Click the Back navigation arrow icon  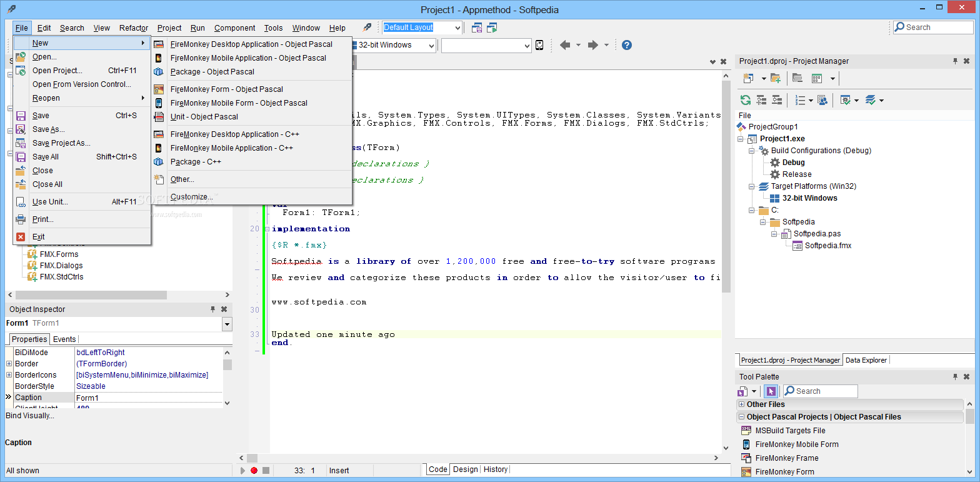click(x=565, y=45)
